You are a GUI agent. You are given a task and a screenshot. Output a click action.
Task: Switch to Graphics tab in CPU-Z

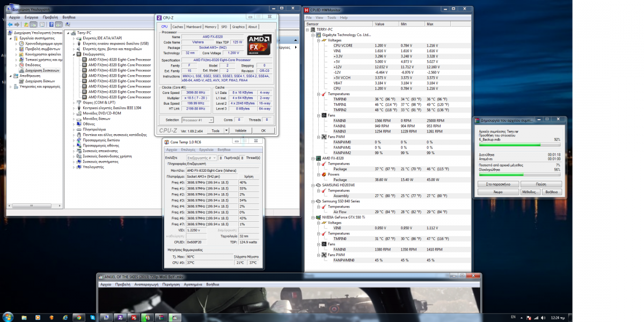click(238, 26)
